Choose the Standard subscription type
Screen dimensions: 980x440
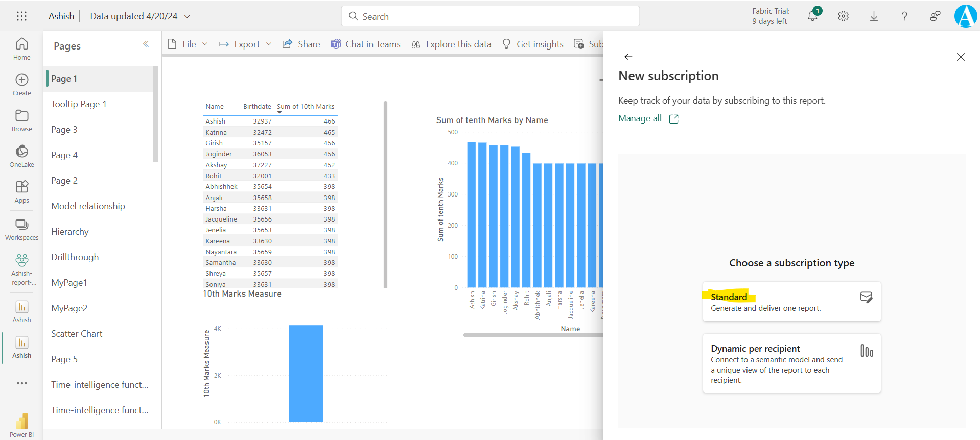click(791, 302)
